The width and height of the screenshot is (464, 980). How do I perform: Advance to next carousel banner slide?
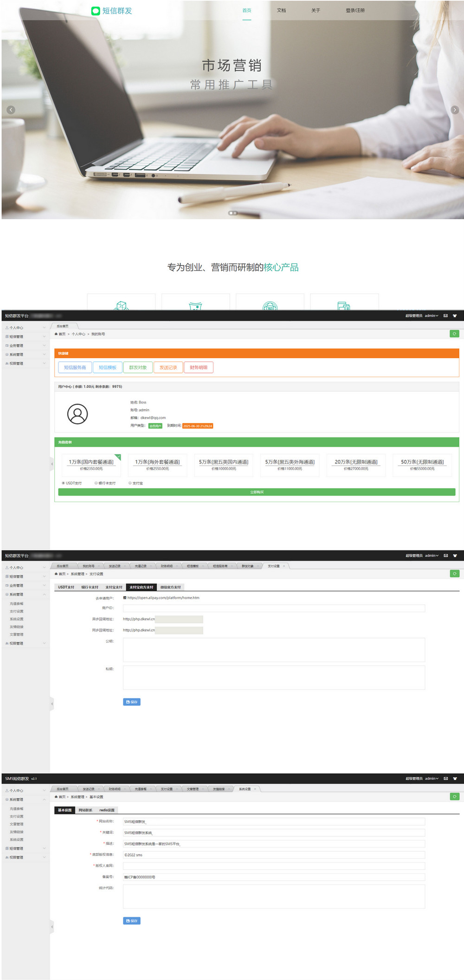pyautogui.click(x=455, y=110)
